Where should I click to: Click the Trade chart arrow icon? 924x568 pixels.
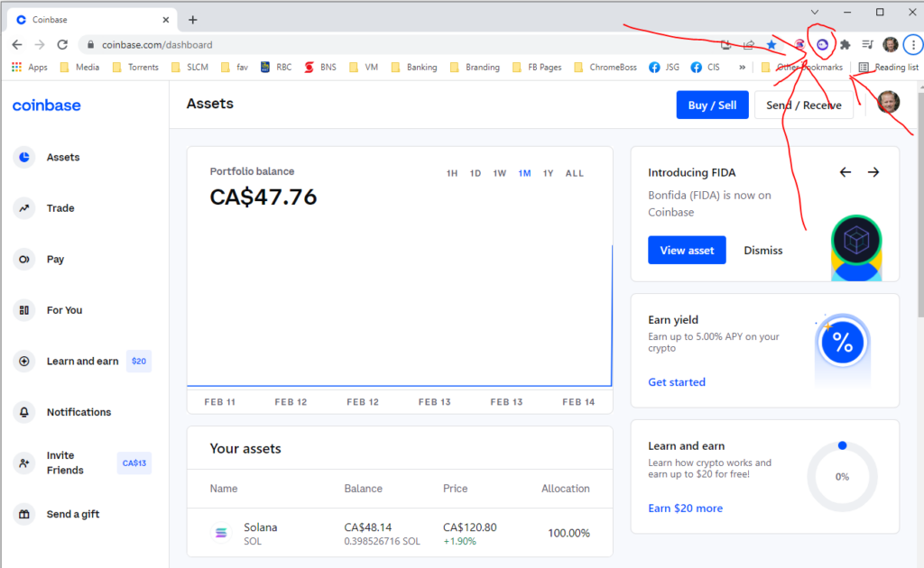pyautogui.click(x=24, y=208)
